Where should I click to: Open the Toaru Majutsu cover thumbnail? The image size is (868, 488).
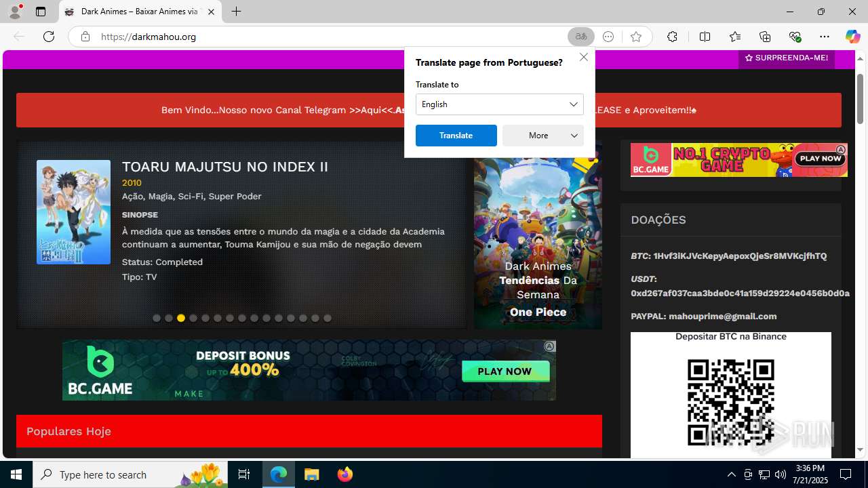tap(73, 212)
